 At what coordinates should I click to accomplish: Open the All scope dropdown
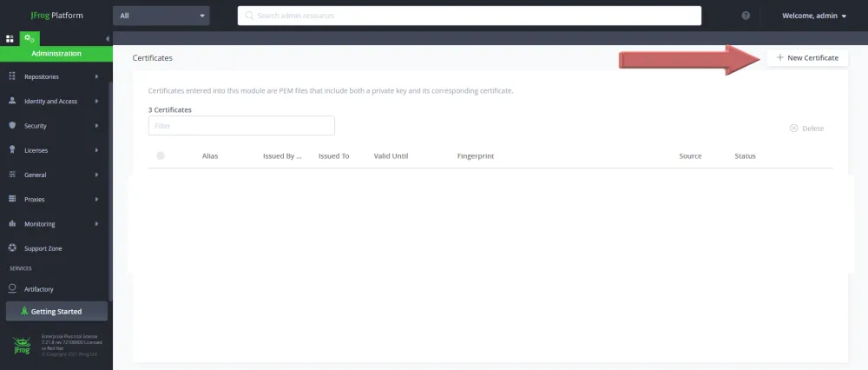pyautogui.click(x=161, y=16)
